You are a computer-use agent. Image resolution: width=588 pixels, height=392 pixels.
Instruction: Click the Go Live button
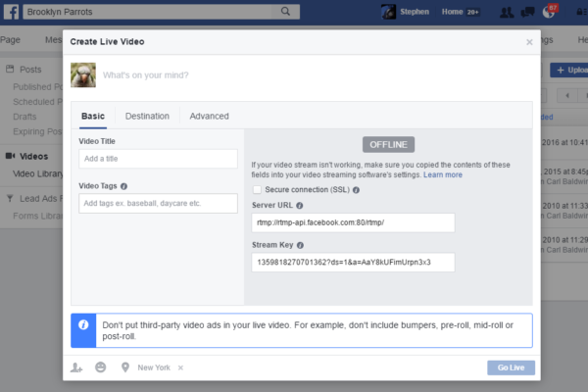click(511, 367)
